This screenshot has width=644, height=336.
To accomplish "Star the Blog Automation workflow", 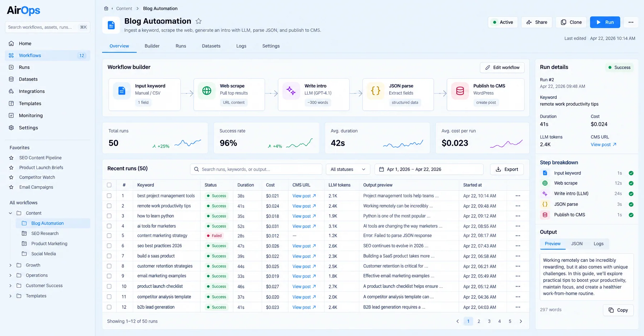I will [199, 21].
